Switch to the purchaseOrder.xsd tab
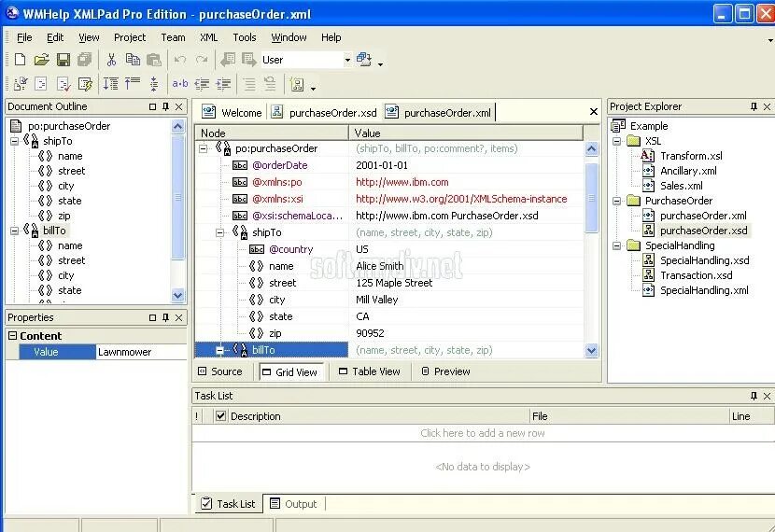Screen dimensions: 775x532 tap(325, 113)
